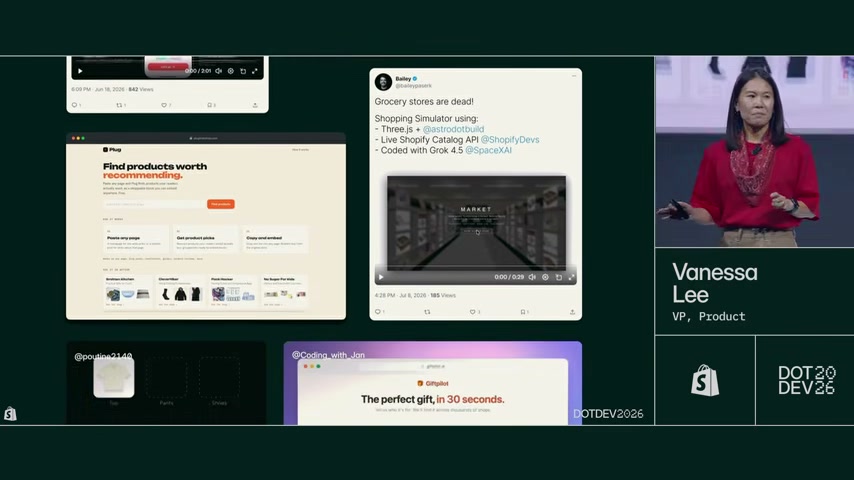
Task: Click the 6:09 PM Jun 18, 2026 timestamp
Action: [98, 89]
